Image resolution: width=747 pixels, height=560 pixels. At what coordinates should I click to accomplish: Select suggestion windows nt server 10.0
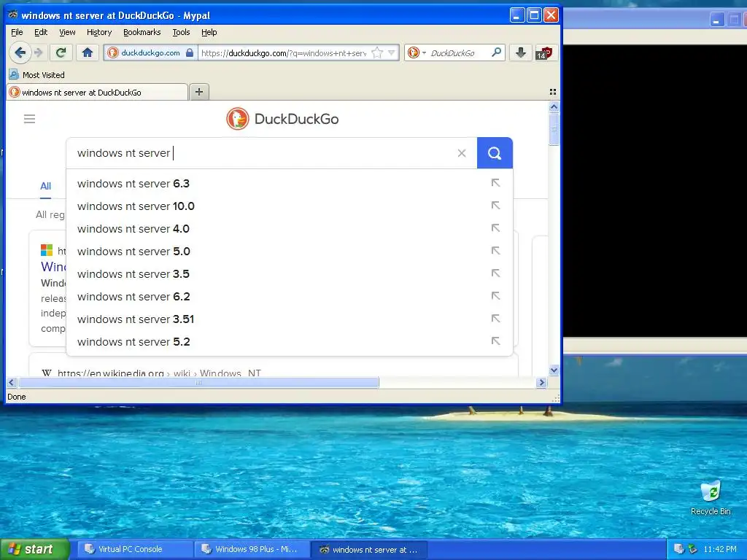tap(289, 206)
